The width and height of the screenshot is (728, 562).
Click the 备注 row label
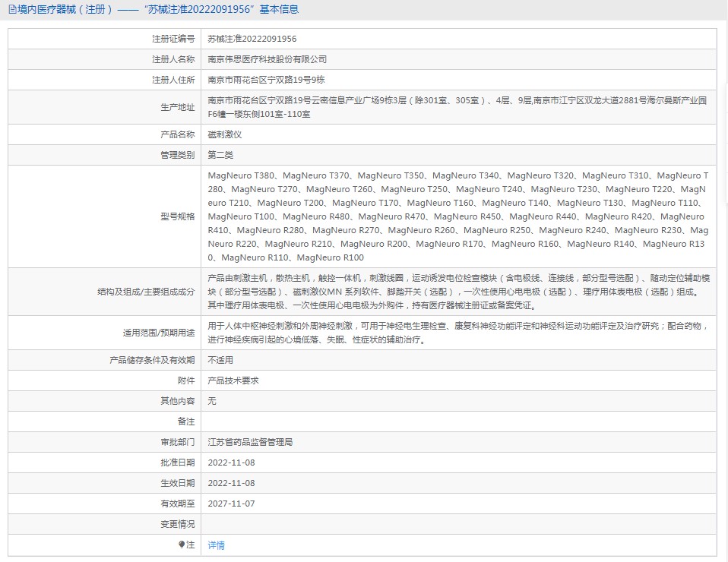(186, 421)
